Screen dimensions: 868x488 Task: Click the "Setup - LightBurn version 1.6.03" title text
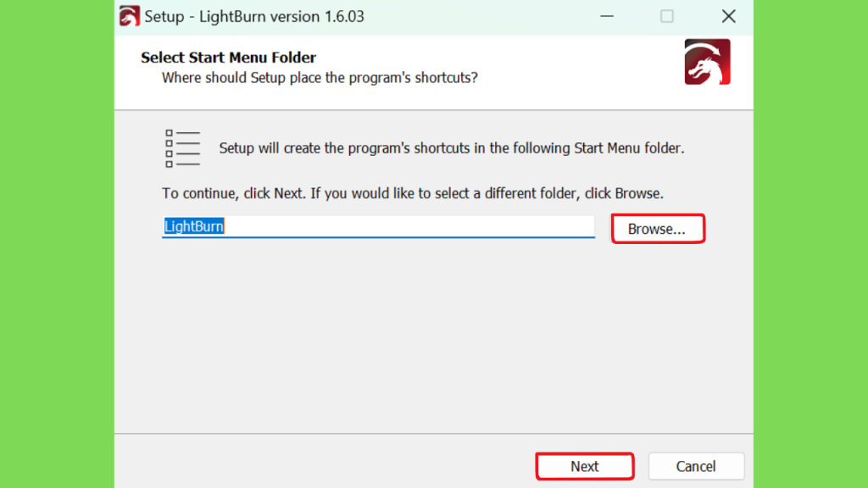pos(254,17)
